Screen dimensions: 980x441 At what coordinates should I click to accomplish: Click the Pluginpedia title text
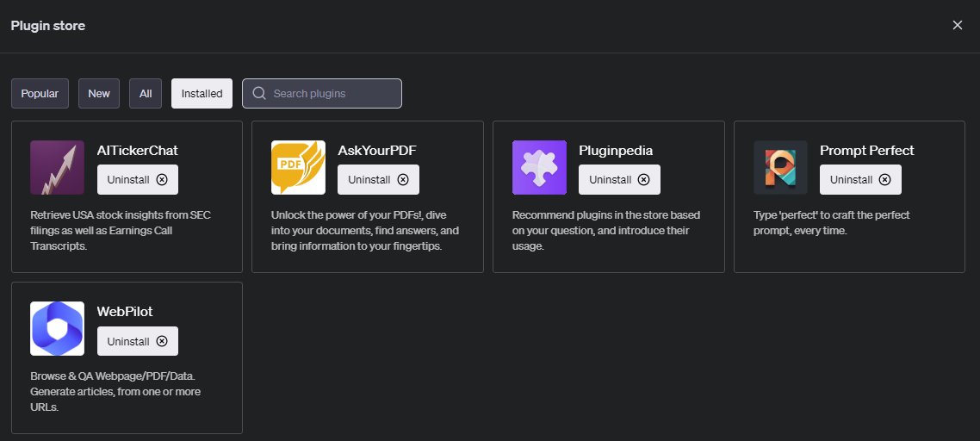(x=616, y=151)
